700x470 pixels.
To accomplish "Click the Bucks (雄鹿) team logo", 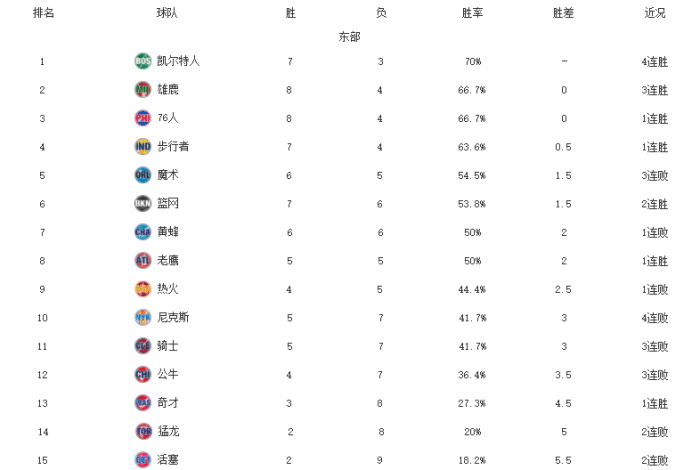I will (x=142, y=90).
